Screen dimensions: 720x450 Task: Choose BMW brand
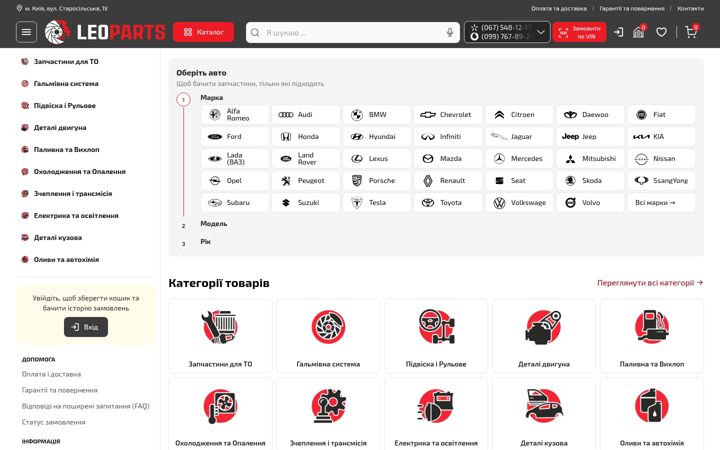click(377, 115)
